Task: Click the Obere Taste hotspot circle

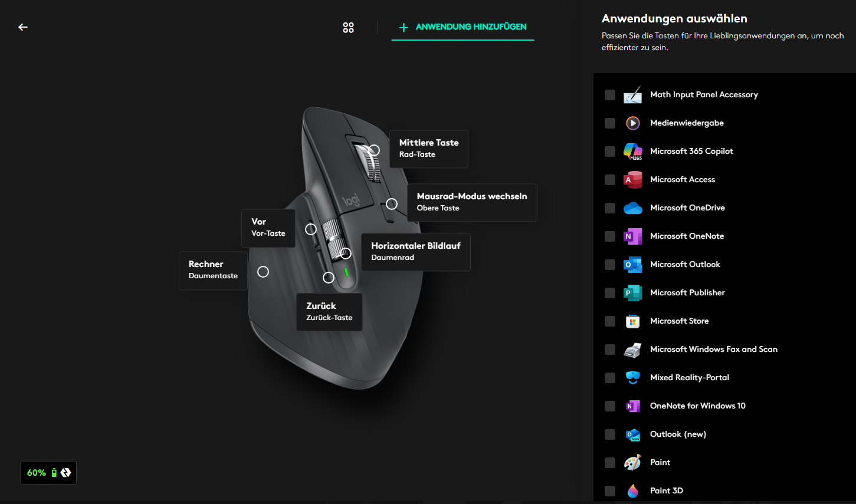Action: (x=392, y=204)
